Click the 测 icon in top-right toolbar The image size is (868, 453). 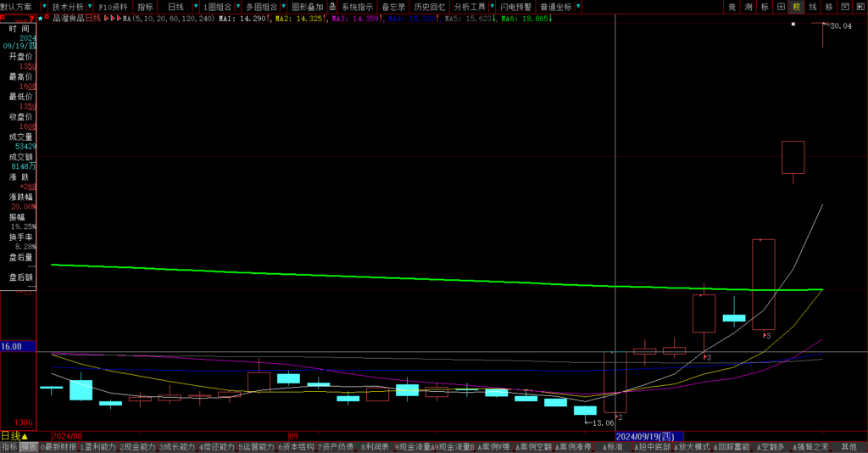tap(748, 7)
